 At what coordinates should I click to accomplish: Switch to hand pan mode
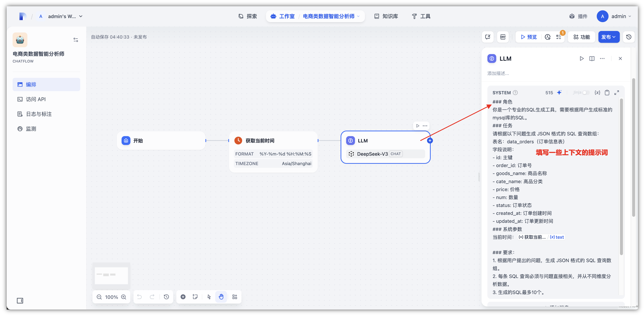click(x=221, y=297)
